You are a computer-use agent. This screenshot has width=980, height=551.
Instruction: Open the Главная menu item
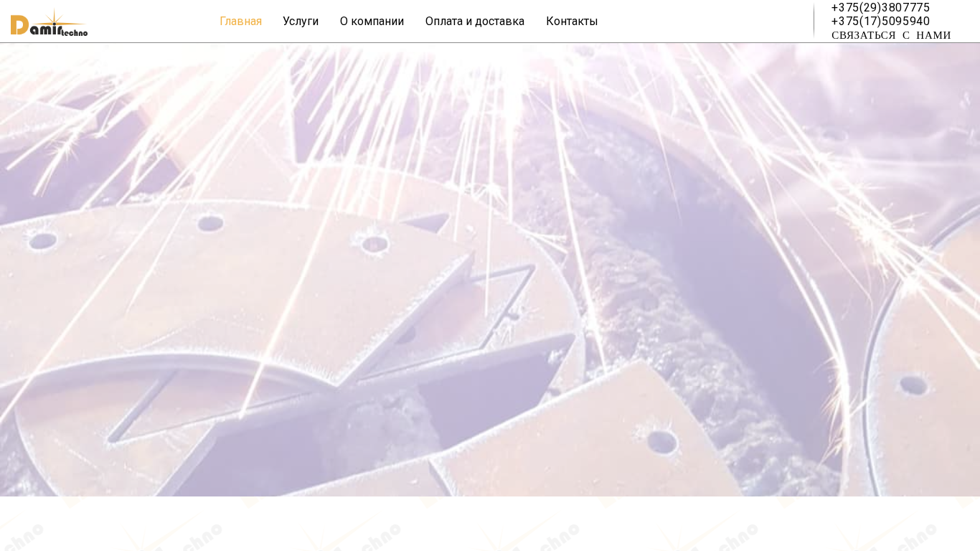pyautogui.click(x=240, y=22)
